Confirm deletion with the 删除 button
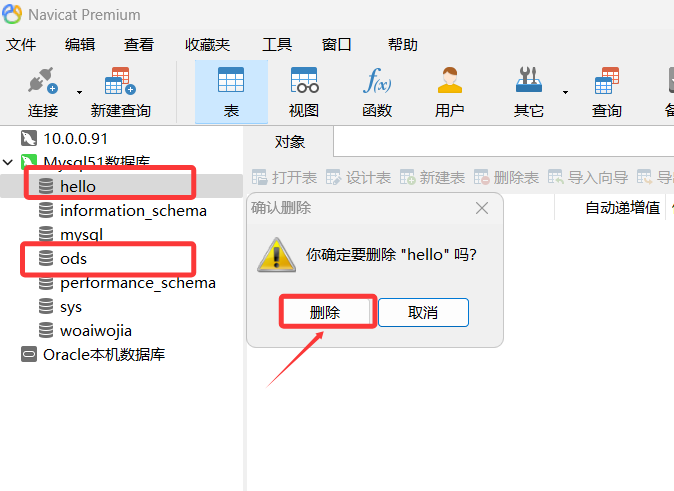 (x=325, y=312)
